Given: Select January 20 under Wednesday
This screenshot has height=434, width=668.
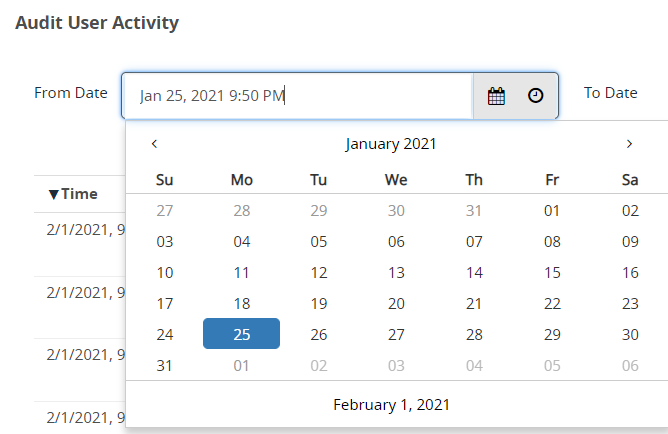Looking at the screenshot, I should pyautogui.click(x=396, y=304).
